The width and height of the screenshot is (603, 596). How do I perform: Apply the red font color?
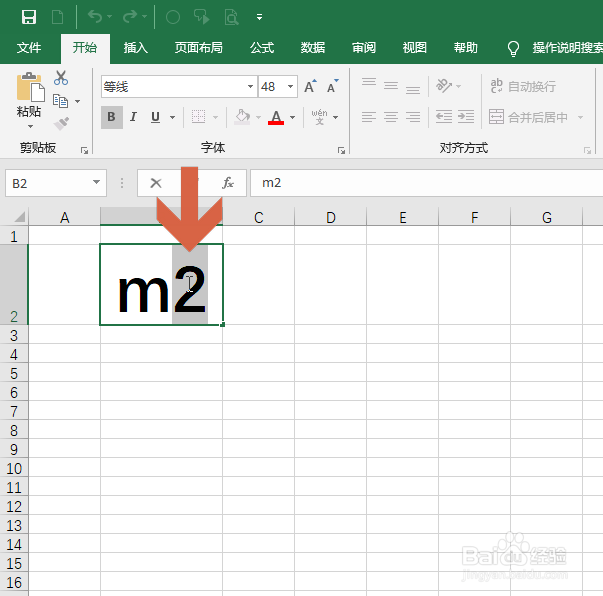pos(276,117)
